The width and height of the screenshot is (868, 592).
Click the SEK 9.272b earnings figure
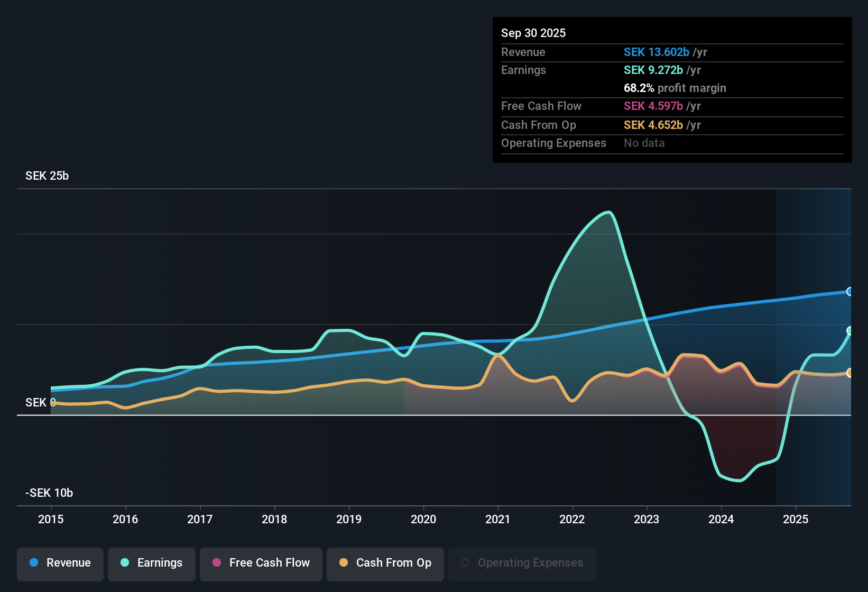653,70
